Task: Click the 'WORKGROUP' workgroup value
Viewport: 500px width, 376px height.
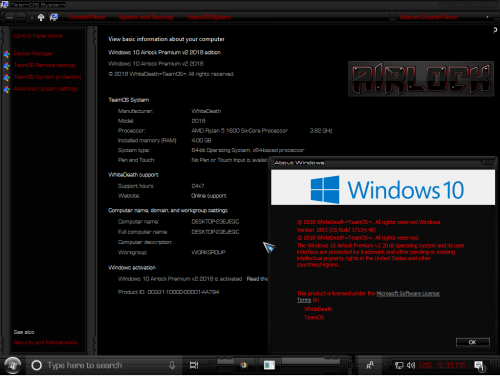Action: pos(208,252)
